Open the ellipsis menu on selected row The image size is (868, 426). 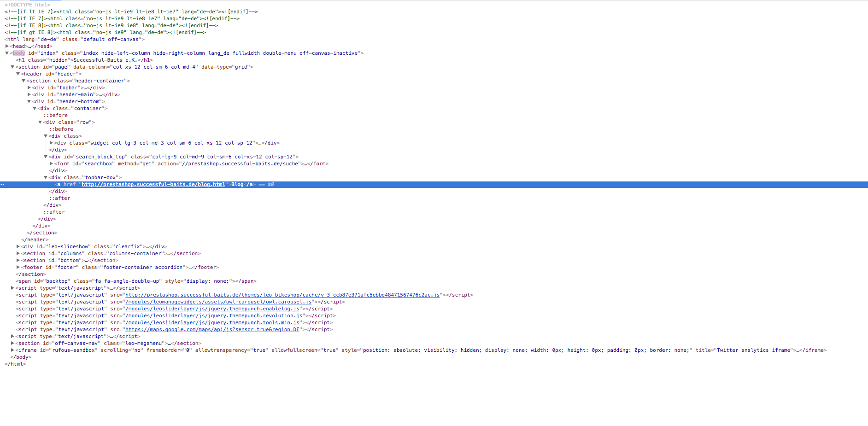coord(2,184)
